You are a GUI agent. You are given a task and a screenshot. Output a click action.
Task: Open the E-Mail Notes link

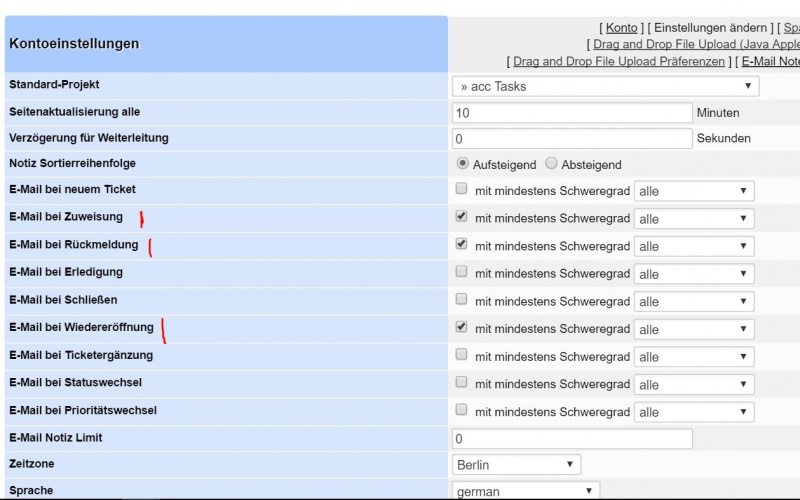[x=771, y=61]
